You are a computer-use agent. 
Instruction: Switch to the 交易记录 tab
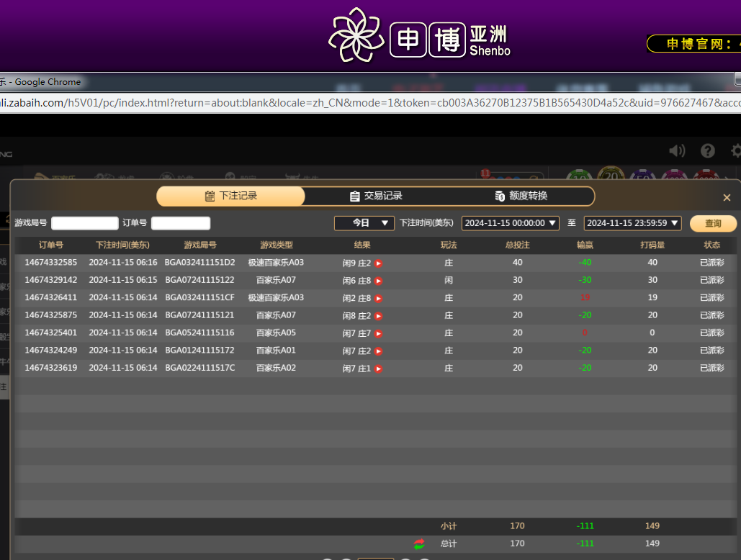pos(376,196)
